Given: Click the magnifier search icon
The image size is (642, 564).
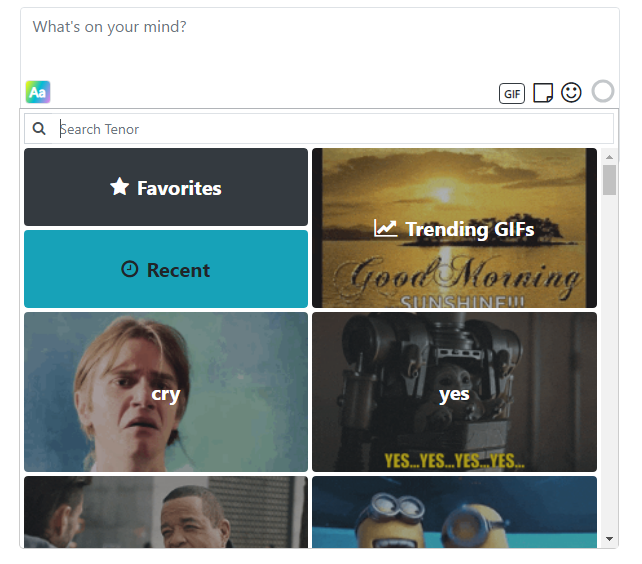Looking at the screenshot, I should pyautogui.click(x=39, y=129).
